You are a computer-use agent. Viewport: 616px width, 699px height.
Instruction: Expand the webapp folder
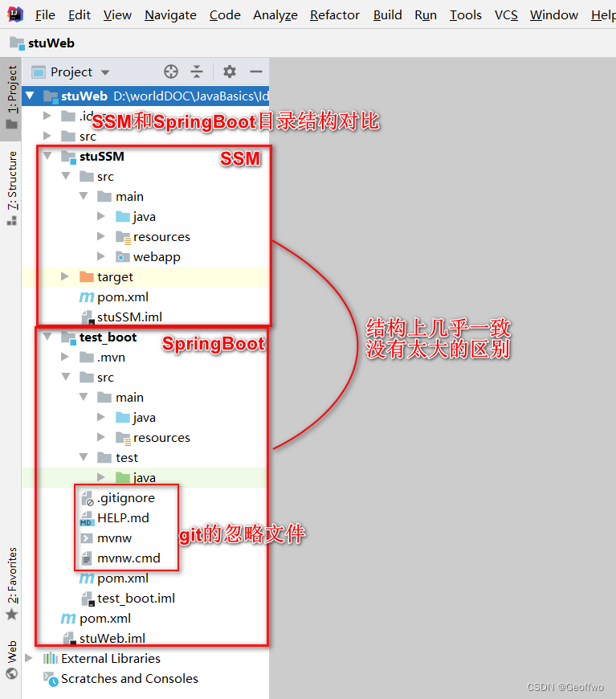(x=100, y=256)
